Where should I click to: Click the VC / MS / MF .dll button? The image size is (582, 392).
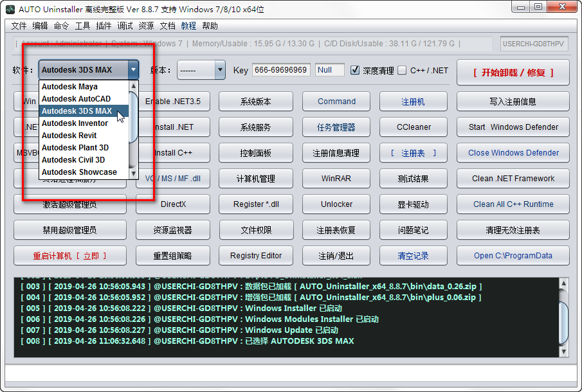(x=174, y=179)
